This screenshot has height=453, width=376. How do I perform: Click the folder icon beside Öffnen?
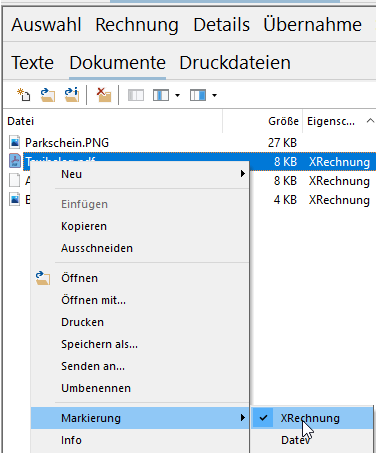[43, 278]
